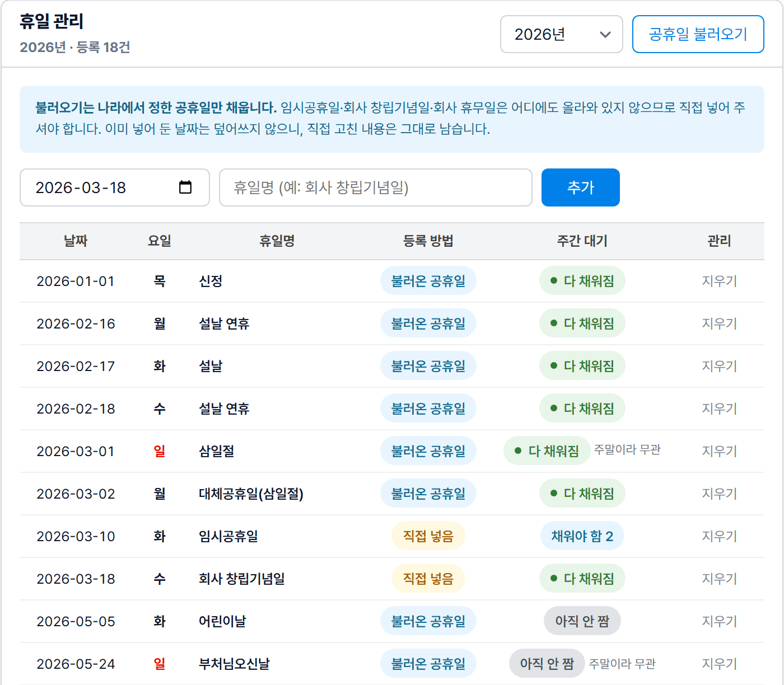Click 주말이라 무관 note in 부처님오신날 row
Image resolution: width=784 pixels, height=685 pixels.
pos(622,664)
